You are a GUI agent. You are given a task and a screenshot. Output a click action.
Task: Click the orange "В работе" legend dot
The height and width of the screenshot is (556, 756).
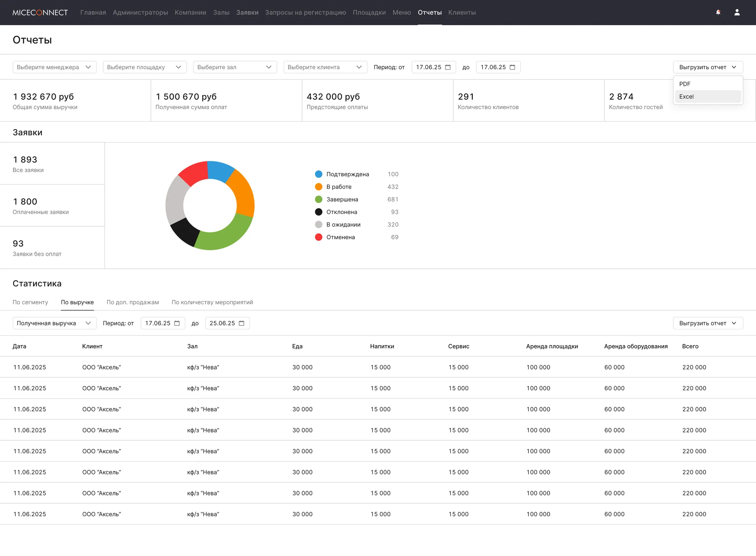(319, 187)
